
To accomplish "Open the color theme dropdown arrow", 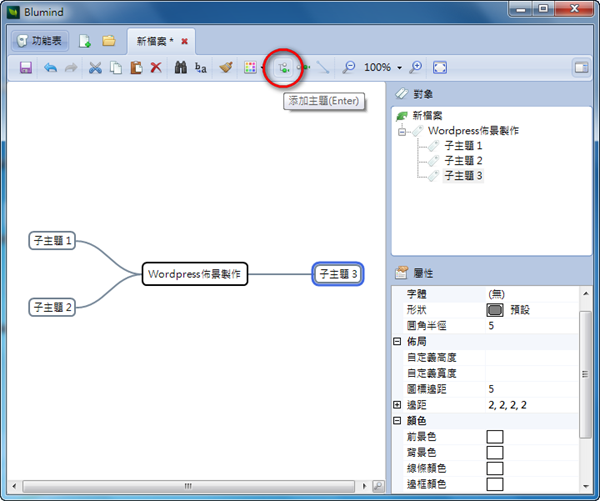I will coord(262,68).
